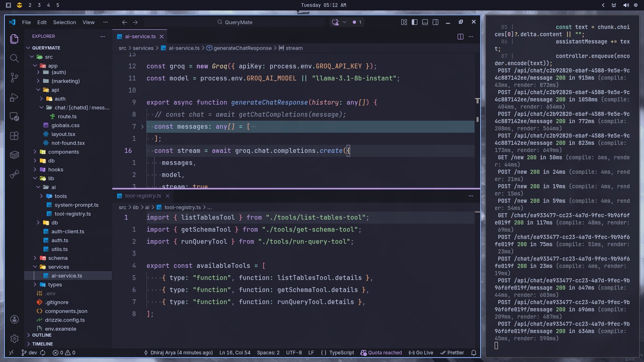
Task: Open Run and Debug view
Action: click(x=14, y=97)
